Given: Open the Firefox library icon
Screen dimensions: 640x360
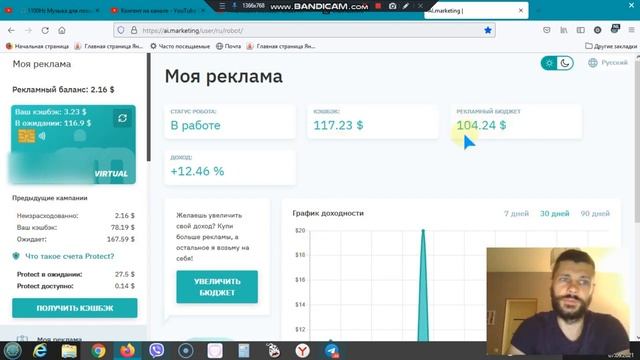Looking at the screenshot, I should (564, 30).
